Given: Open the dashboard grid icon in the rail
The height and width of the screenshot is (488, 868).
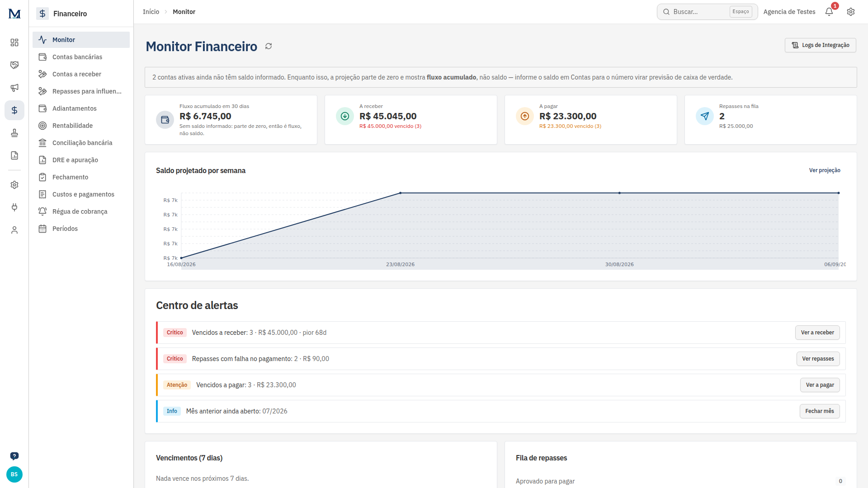Looking at the screenshot, I should tap(14, 42).
